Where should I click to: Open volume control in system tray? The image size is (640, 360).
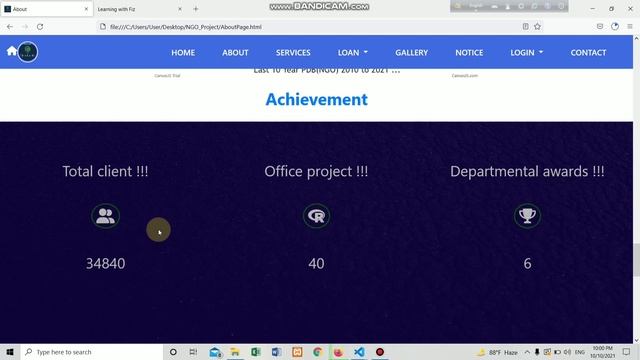(567, 352)
